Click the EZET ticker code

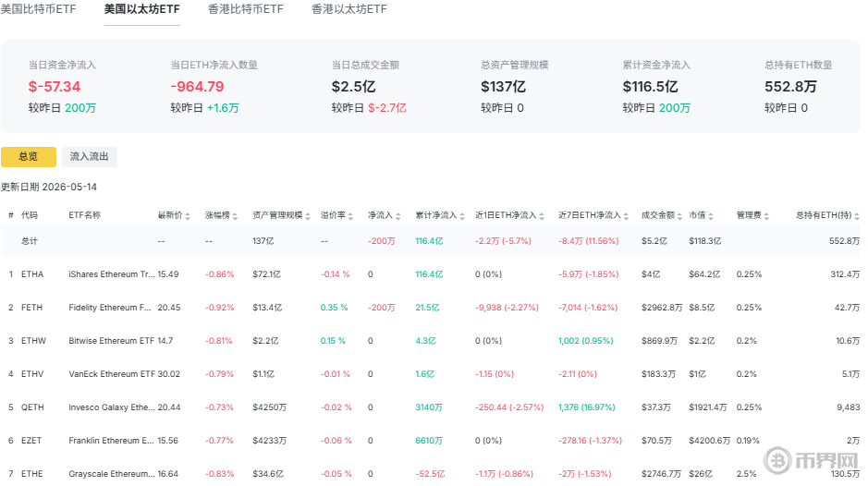[31, 440]
